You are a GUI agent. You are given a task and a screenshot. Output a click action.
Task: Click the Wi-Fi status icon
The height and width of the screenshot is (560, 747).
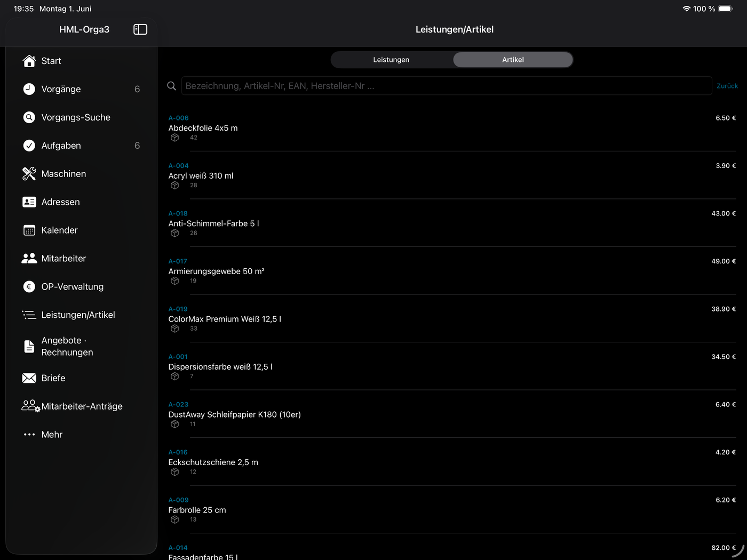coord(687,9)
